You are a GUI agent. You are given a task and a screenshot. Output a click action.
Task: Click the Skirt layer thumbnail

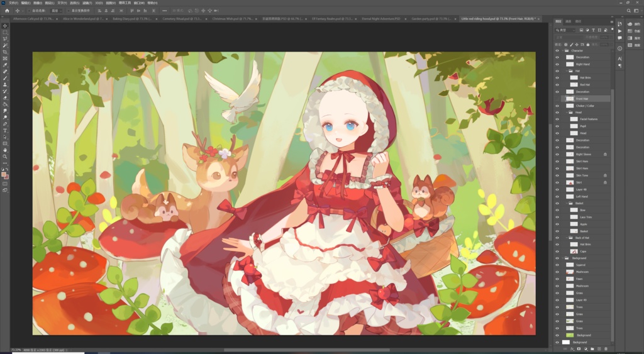point(570,182)
